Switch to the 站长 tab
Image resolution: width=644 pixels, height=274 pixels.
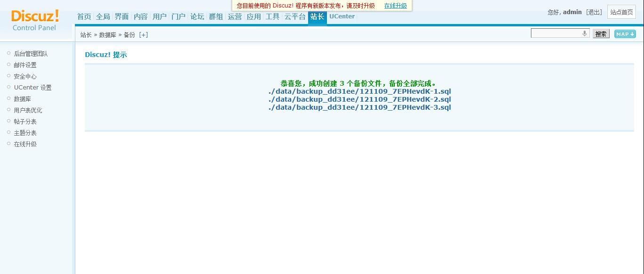coord(317,16)
